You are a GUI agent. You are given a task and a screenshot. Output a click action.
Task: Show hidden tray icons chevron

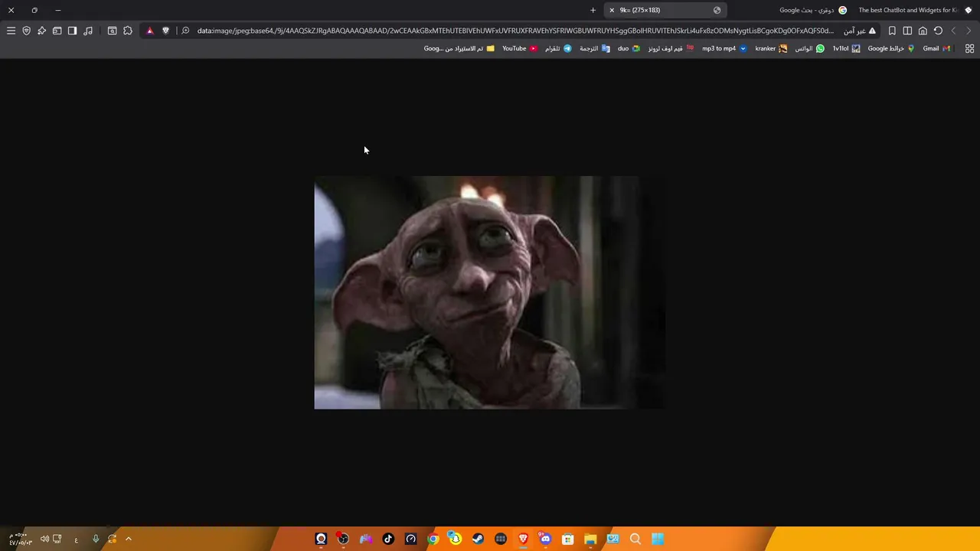129,539
